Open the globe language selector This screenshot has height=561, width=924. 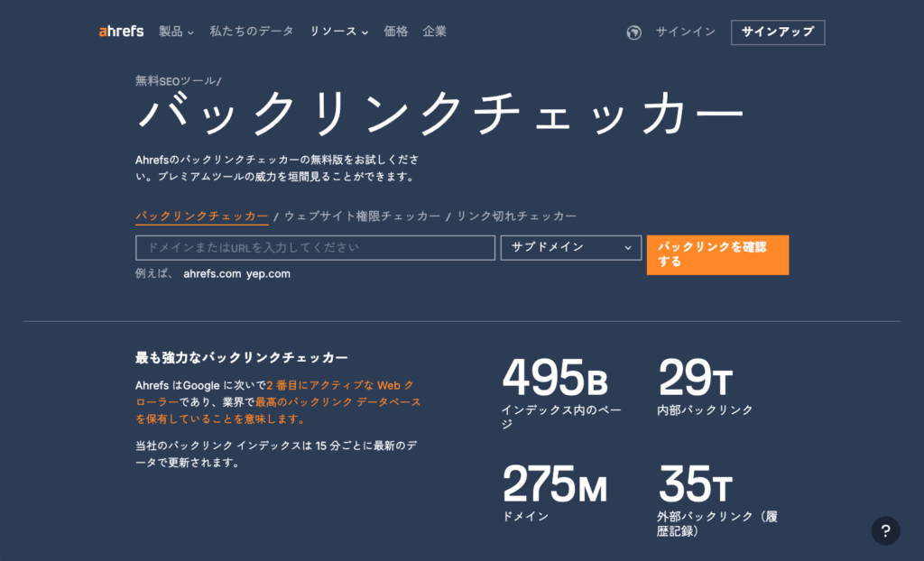pyautogui.click(x=633, y=32)
